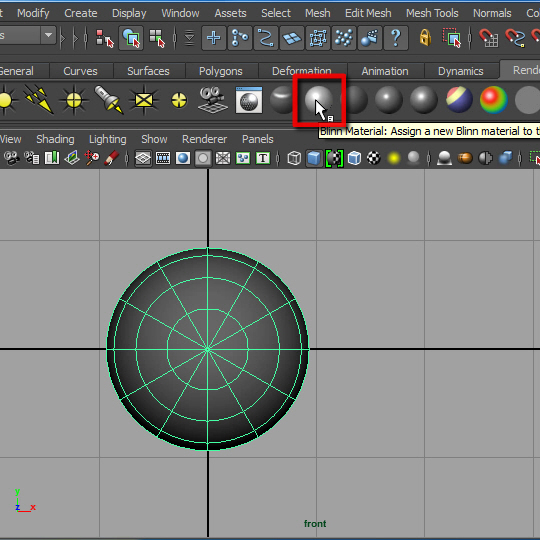Screen dimensions: 540x540
Task: Click the Select by object type icon
Action: tap(131, 38)
